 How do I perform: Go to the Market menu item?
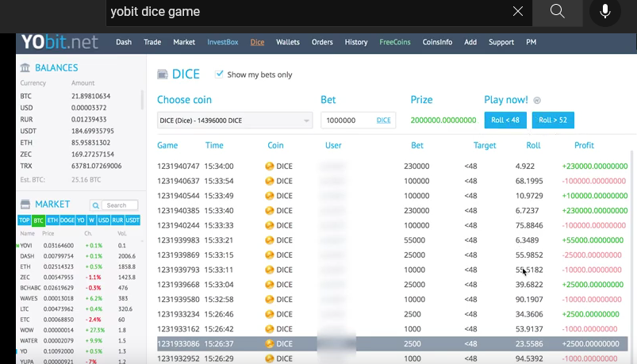pos(184,42)
